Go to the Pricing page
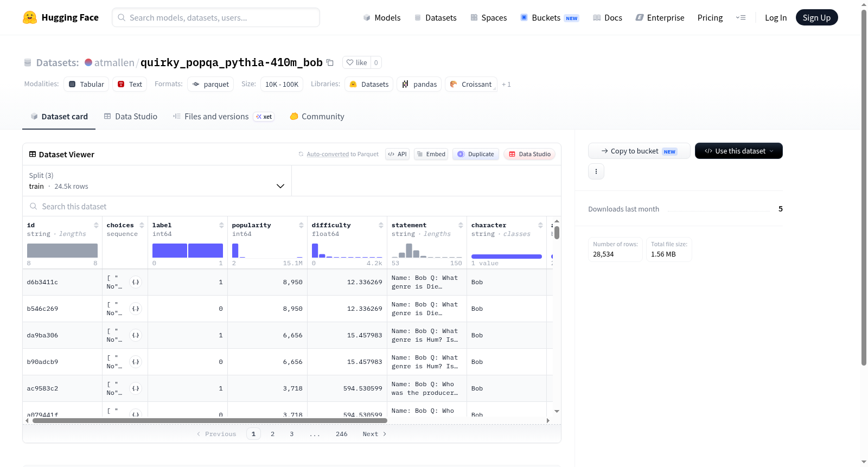The height and width of the screenshot is (467, 868). pyautogui.click(x=710, y=17)
